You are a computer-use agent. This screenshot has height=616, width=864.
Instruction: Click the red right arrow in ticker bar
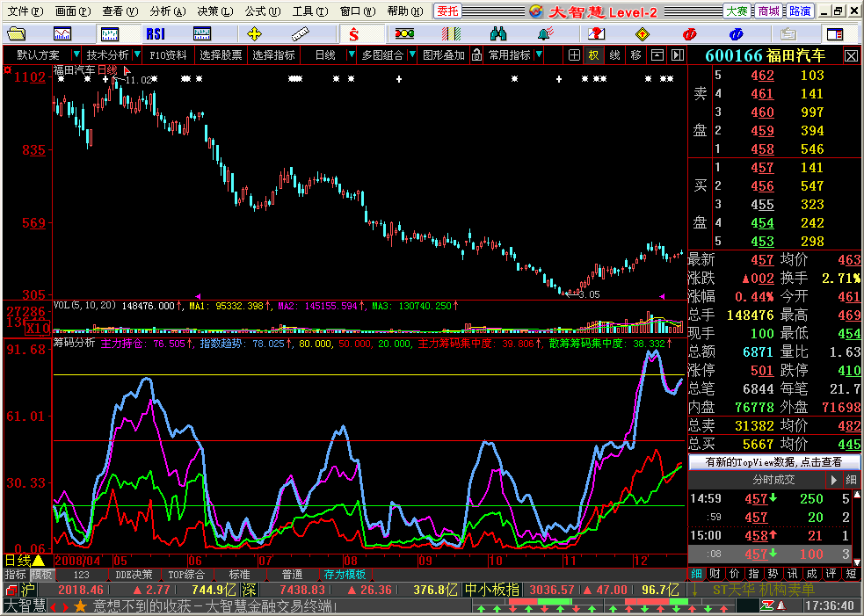(x=66, y=607)
